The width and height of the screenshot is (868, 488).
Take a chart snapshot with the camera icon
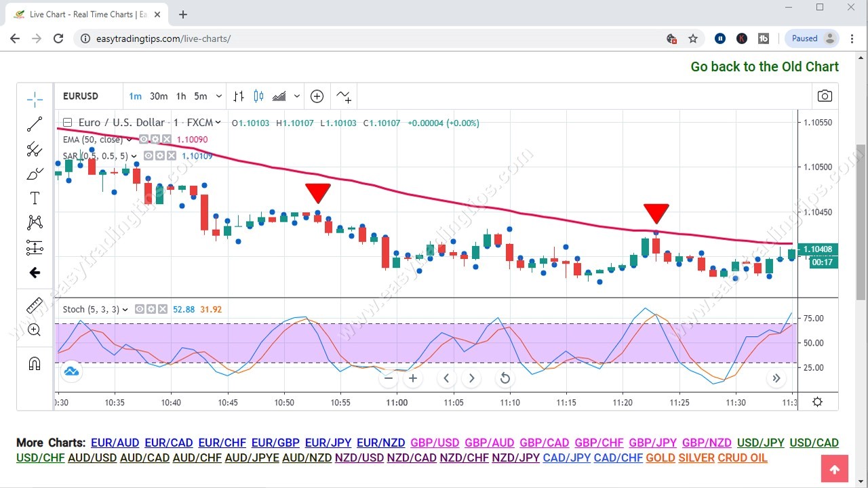point(825,96)
